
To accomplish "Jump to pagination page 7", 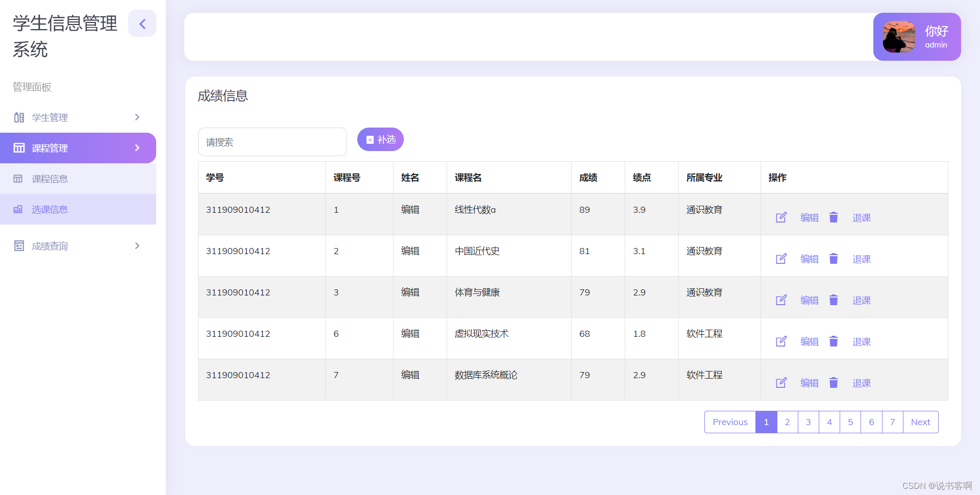I will tap(893, 422).
